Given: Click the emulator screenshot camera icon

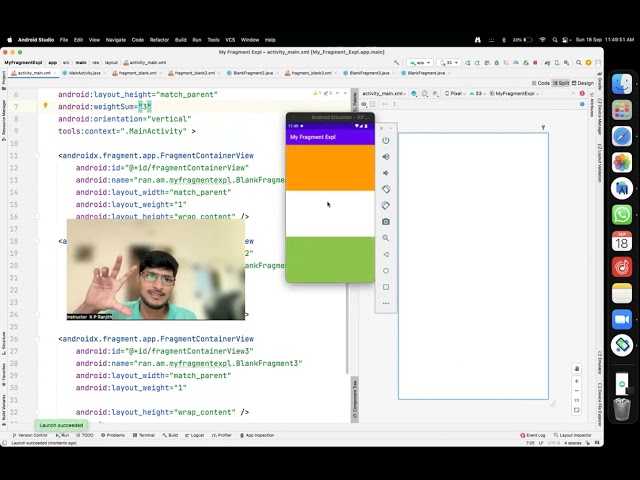Looking at the screenshot, I should pyautogui.click(x=386, y=222).
